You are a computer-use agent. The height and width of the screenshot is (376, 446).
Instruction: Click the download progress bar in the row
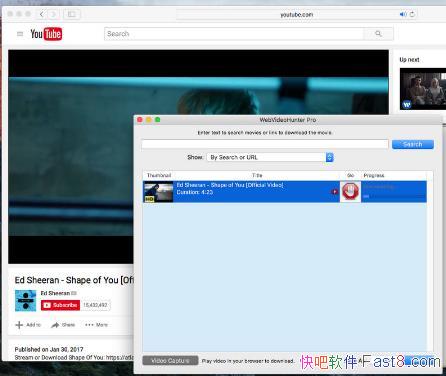point(393,197)
